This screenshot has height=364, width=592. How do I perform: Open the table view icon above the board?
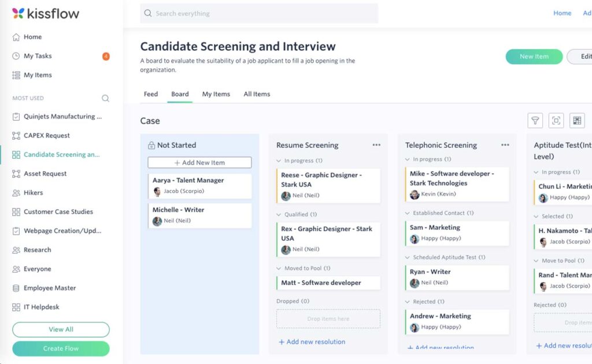[577, 120]
